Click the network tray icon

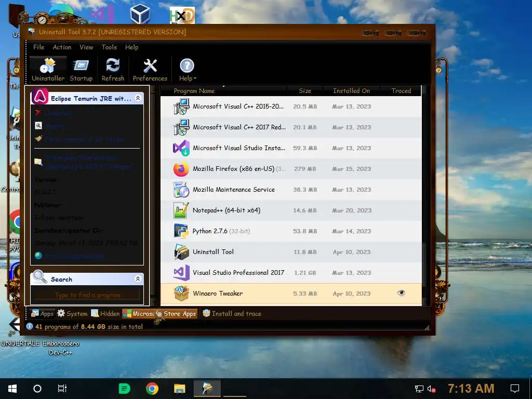419,389
